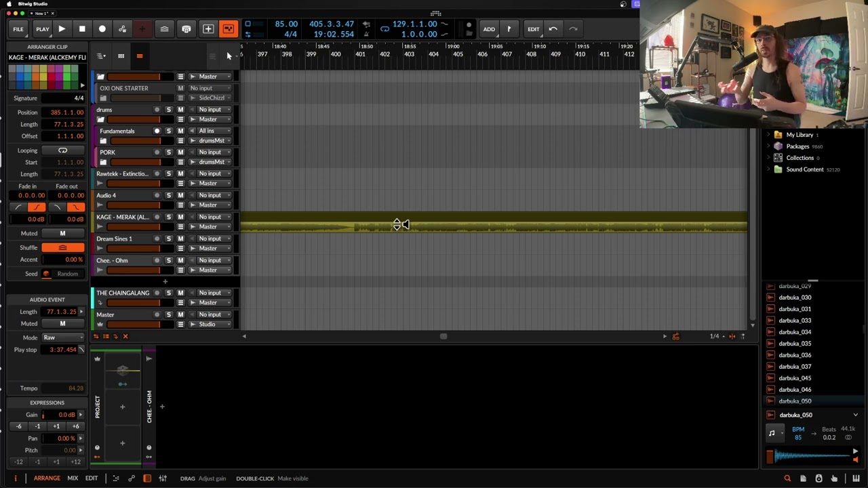
Task: Switch to the MIX view tab
Action: 73,479
